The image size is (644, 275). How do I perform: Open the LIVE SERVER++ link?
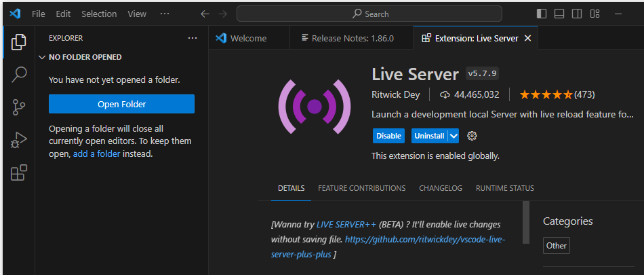click(346, 225)
